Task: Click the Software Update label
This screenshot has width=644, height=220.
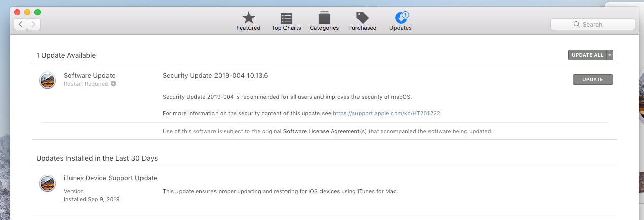Action: click(x=90, y=76)
